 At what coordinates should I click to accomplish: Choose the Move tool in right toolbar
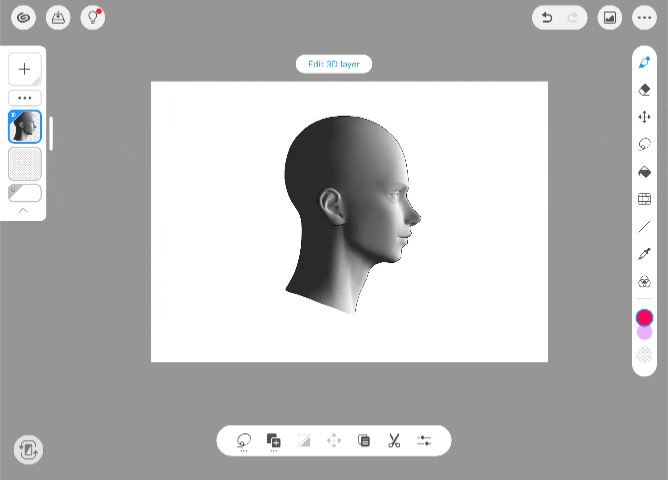644,117
